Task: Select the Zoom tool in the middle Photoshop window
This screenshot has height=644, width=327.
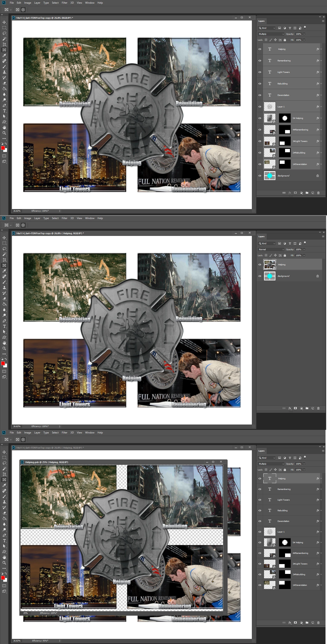Action: point(4,348)
